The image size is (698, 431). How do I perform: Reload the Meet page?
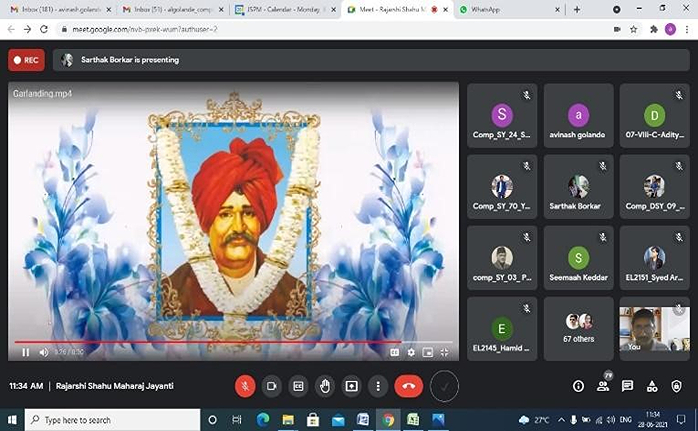click(x=44, y=29)
